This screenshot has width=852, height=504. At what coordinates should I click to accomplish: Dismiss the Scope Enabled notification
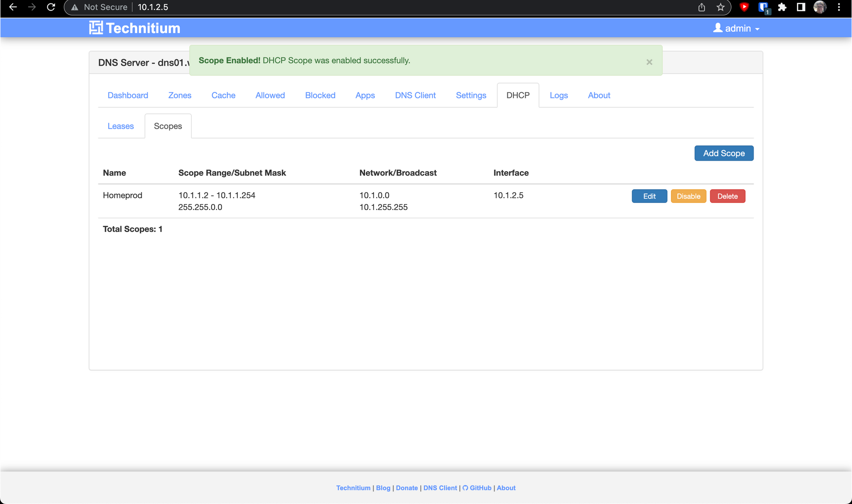(x=649, y=62)
